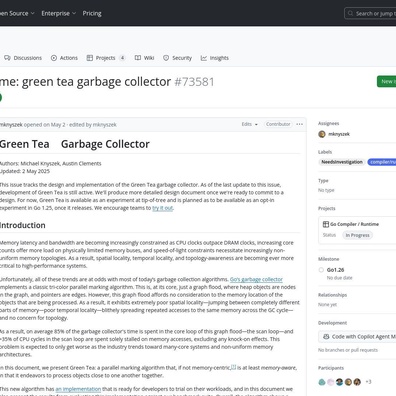
Task: Click the Copilot icon in Development
Action: [326, 337]
